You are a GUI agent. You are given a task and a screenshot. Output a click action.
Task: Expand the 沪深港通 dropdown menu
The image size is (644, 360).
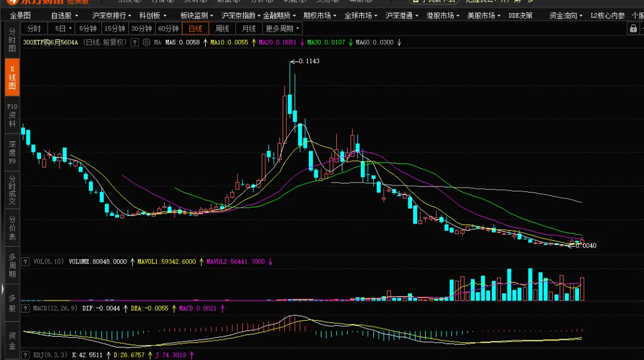pyautogui.click(x=402, y=15)
